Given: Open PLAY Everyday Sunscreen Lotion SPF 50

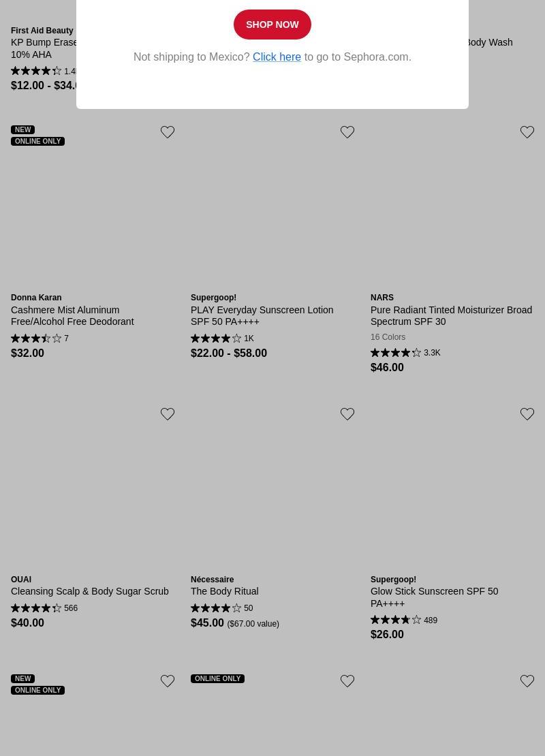Looking at the screenshot, I should [262, 316].
